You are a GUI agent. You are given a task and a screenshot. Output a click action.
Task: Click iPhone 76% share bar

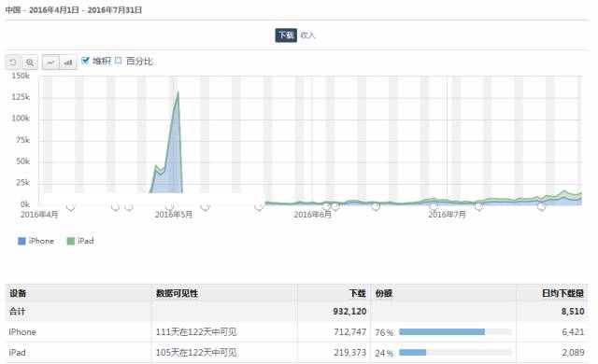pyautogui.click(x=442, y=332)
